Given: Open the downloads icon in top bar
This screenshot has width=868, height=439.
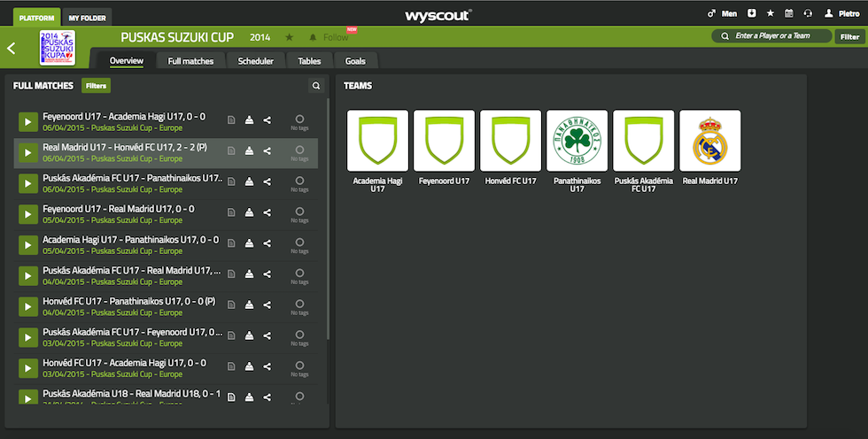Looking at the screenshot, I should [x=752, y=13].
